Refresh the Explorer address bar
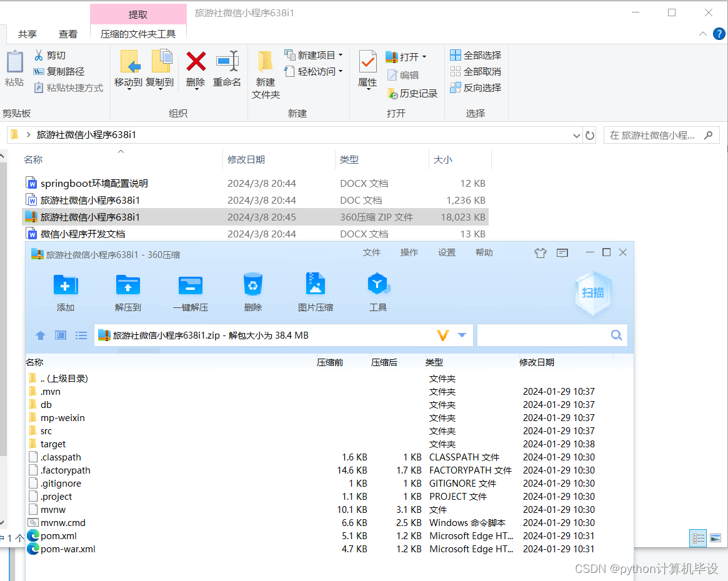 point(590,136)
